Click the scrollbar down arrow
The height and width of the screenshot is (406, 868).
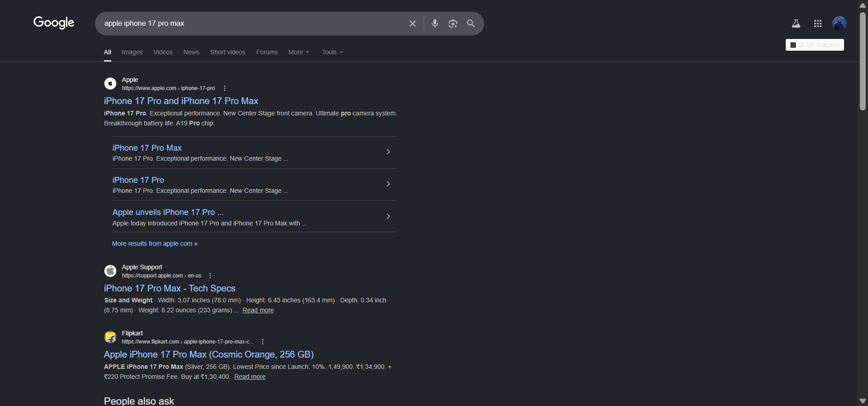tap(863, 401)
